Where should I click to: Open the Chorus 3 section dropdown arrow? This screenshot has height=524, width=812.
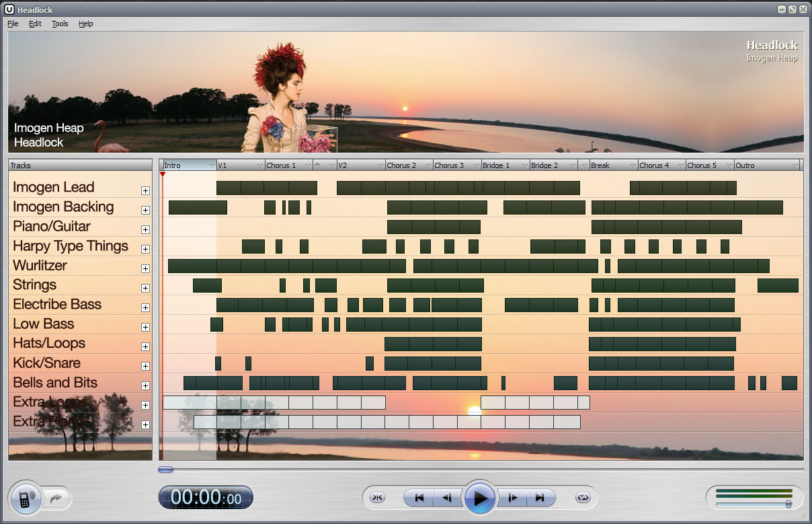(x=477, y=165)
